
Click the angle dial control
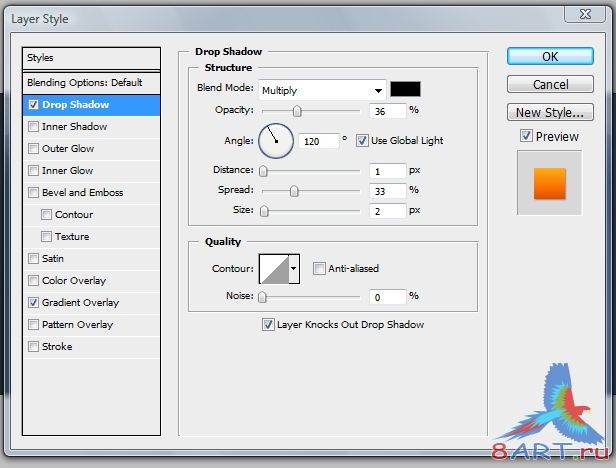[x=276, y=141]
